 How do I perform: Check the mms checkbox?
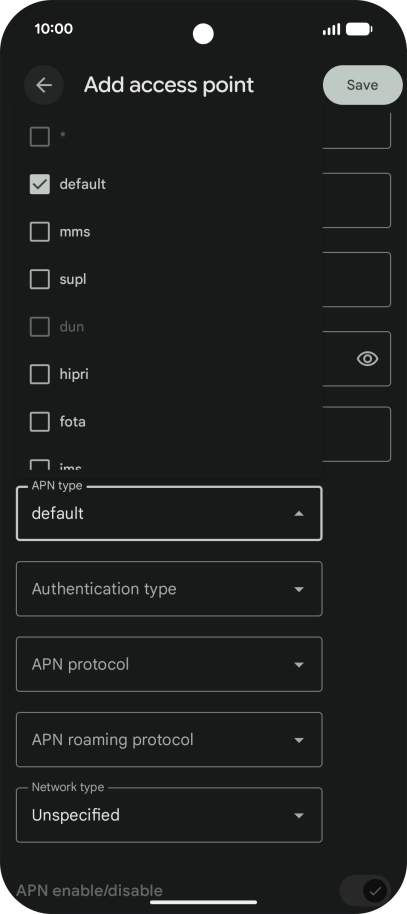(x=40, y=232)
